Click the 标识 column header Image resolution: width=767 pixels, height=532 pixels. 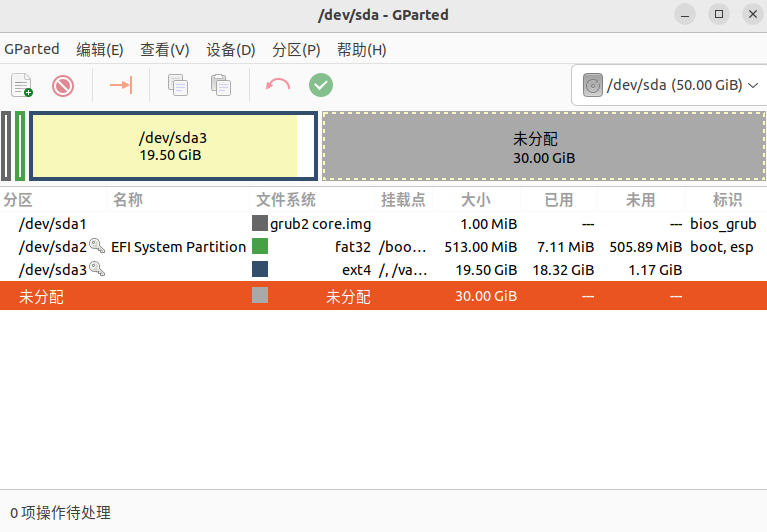click(x=727, y=200)
